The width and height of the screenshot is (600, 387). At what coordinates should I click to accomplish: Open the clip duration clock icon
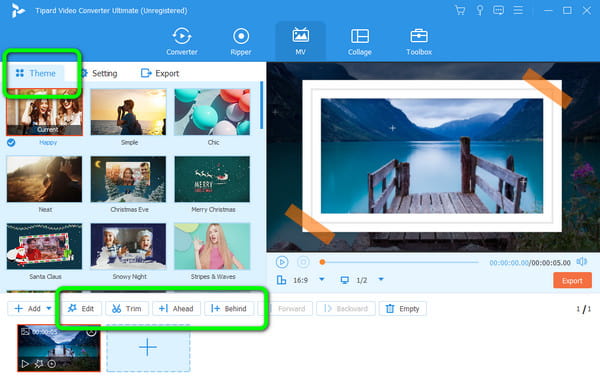tap(52, 364)
